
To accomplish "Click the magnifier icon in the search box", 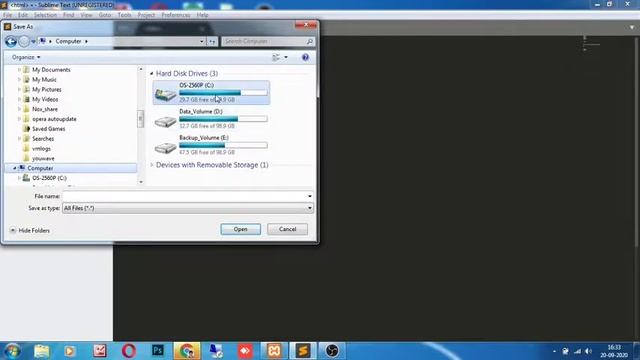I will 310,41.
